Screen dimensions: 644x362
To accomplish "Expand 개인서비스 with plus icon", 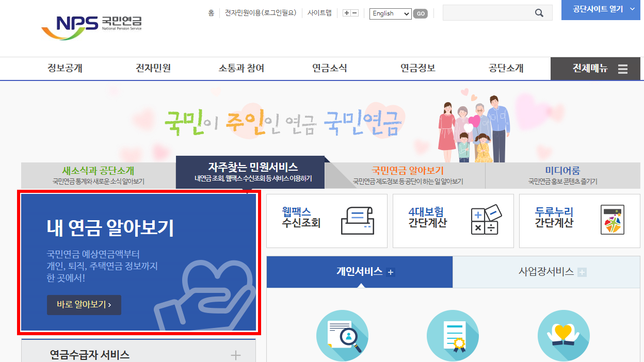I will point(391,272).
